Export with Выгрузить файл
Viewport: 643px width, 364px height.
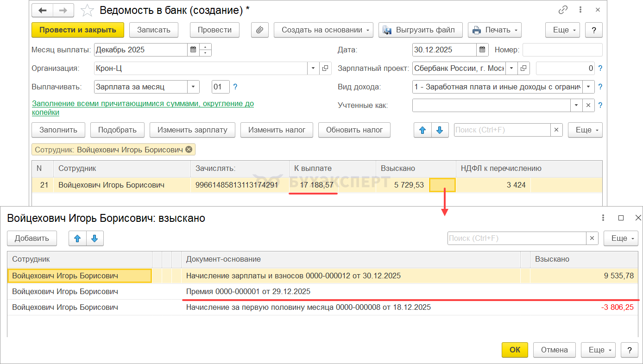click(421, 30)
